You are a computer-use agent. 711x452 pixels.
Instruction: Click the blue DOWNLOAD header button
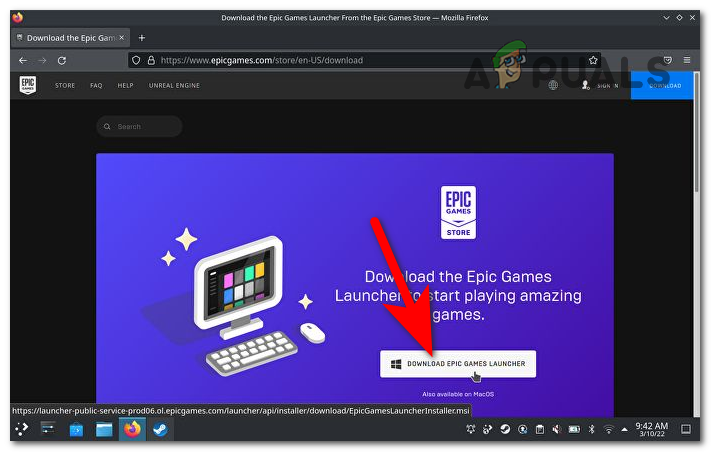point(662,85)
